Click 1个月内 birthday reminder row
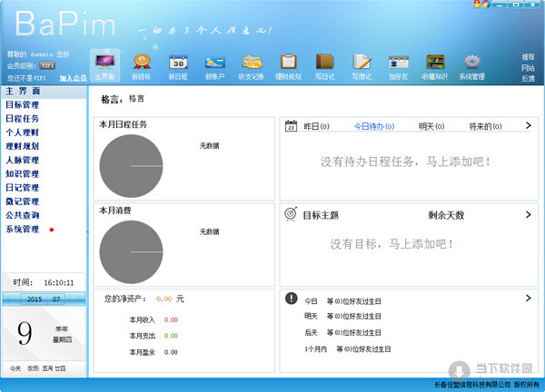The width and height of the screenshot is (545, 392). click(x=348, y=349)
